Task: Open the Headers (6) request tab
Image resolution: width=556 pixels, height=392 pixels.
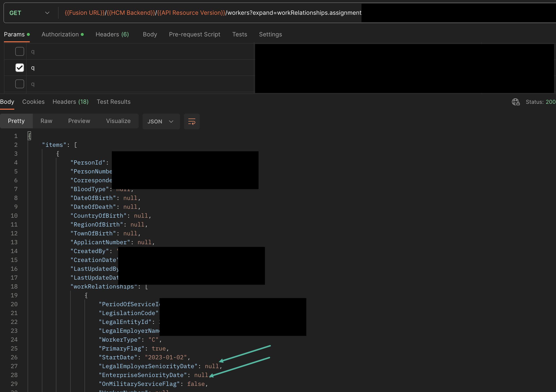Action: click(x=112, y=34)
